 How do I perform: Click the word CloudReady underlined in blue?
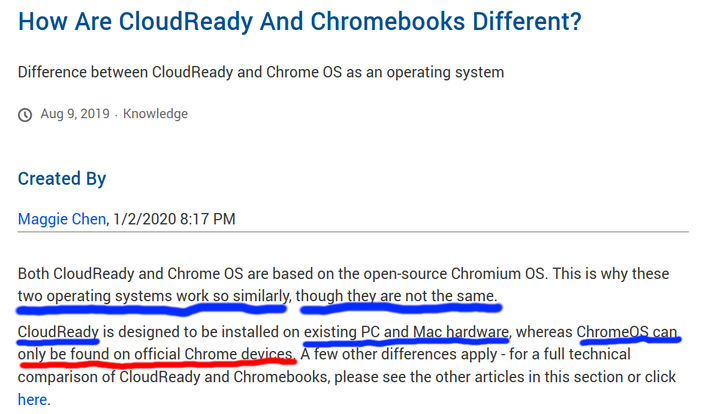click(x=58, y=332)
